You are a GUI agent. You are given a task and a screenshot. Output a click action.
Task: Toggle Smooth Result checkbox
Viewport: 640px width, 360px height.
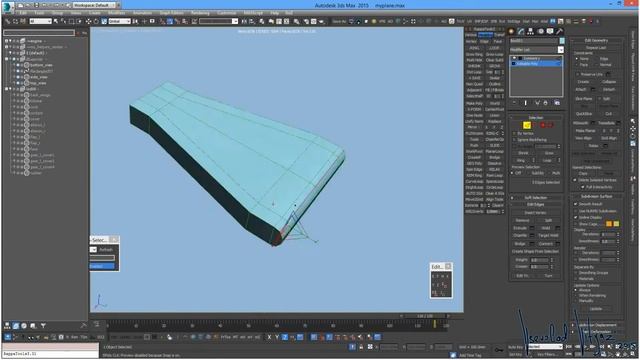point(576,204)
